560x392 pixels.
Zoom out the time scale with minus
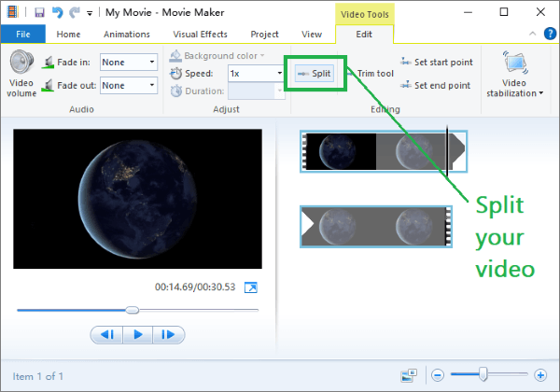[438, 375]
